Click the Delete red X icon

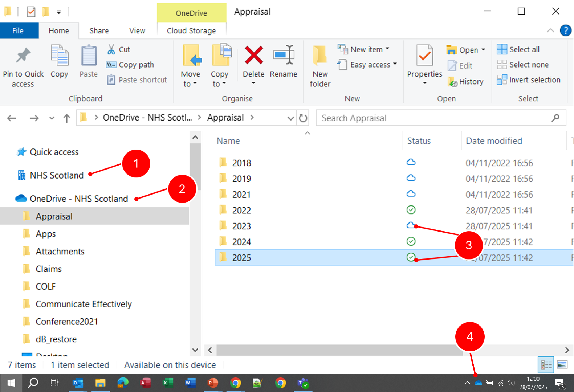pyautogui.click(x=253, y=56)
